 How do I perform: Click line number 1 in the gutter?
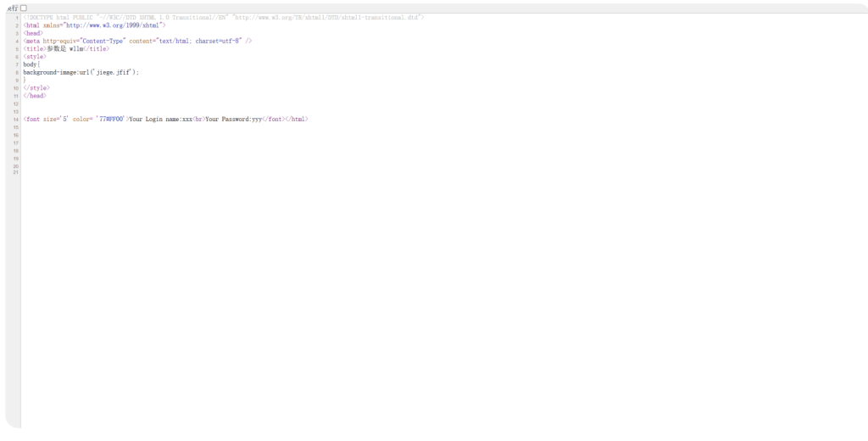18,19
